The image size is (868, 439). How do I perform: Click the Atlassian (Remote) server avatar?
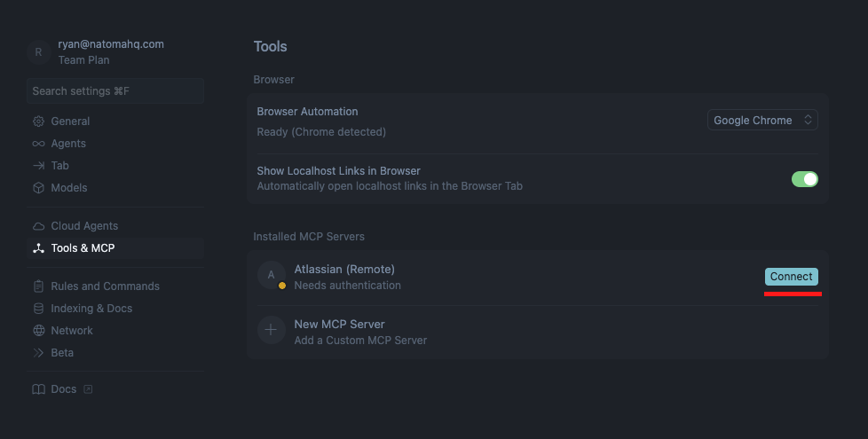click(x=271, y=275)
